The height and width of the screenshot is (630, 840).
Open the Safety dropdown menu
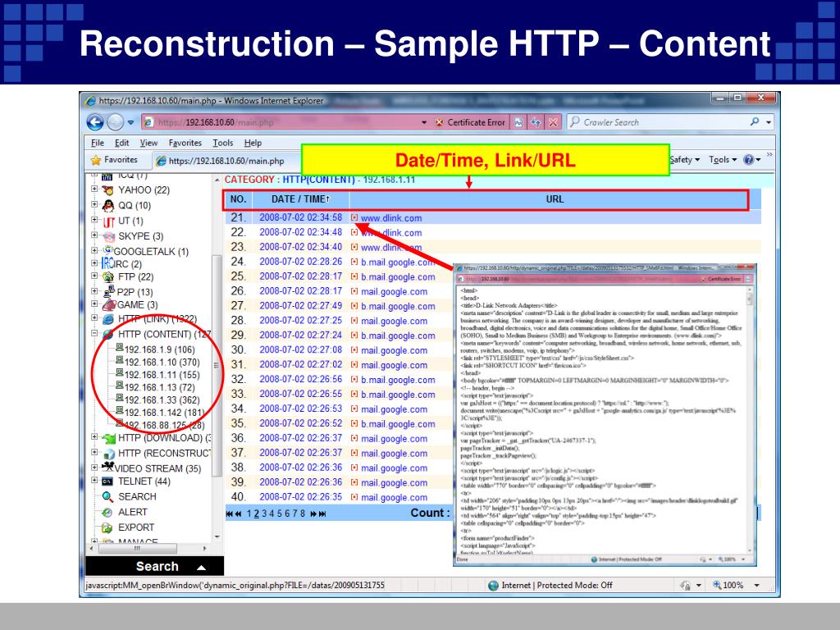(x=685, y=160)
